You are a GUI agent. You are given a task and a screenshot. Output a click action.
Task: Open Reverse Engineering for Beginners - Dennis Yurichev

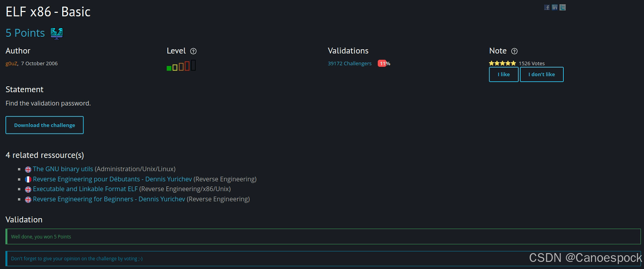click(109, 199)
